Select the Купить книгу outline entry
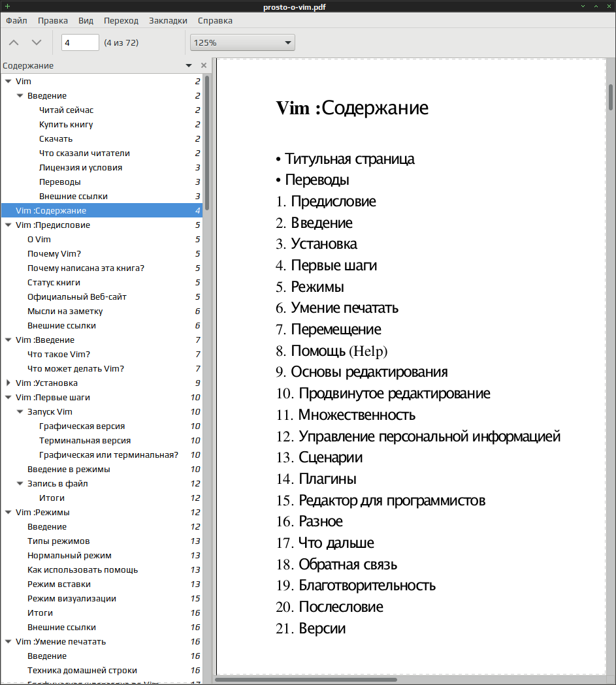Screen dimensions: 616x685 (x=66, y=125)
